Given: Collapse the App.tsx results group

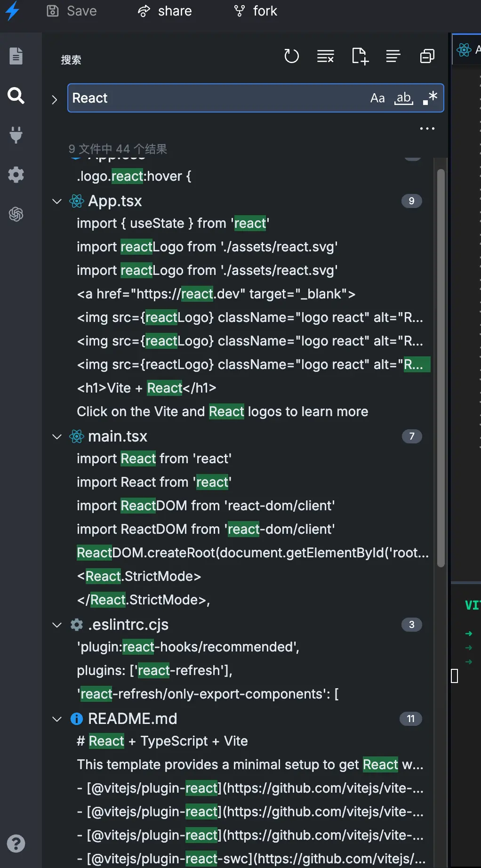Looking at the screenshot, I should coord(57,201).
